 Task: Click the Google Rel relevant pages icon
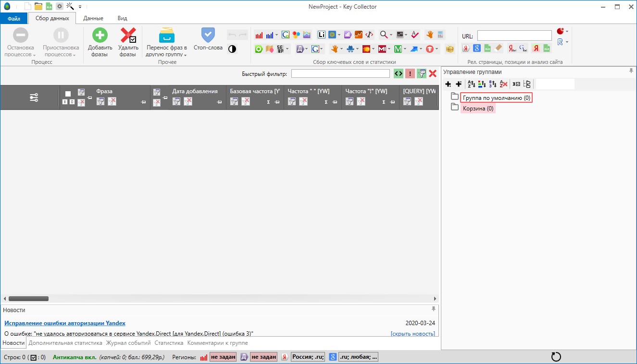coord(524,48)
